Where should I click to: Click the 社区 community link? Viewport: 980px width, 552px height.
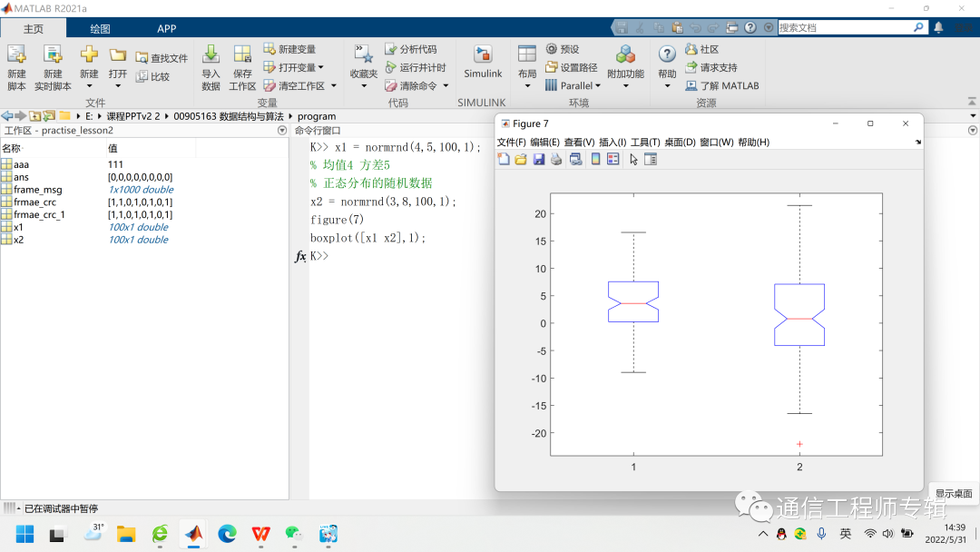coord(701,49)
